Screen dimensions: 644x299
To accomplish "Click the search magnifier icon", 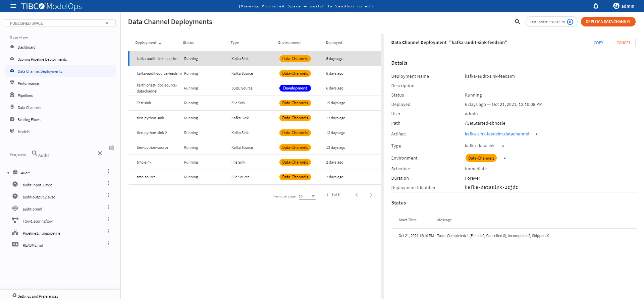I will (x=517, y=22).
